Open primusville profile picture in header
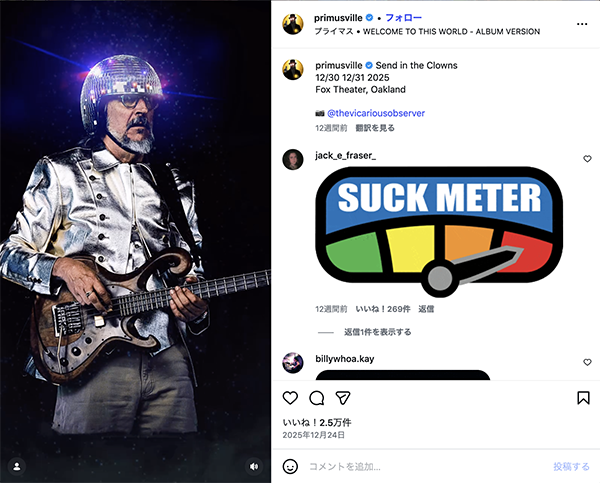The width and height of the screenshot is (600, 483). pyautogui.click(x=292, y=25)
